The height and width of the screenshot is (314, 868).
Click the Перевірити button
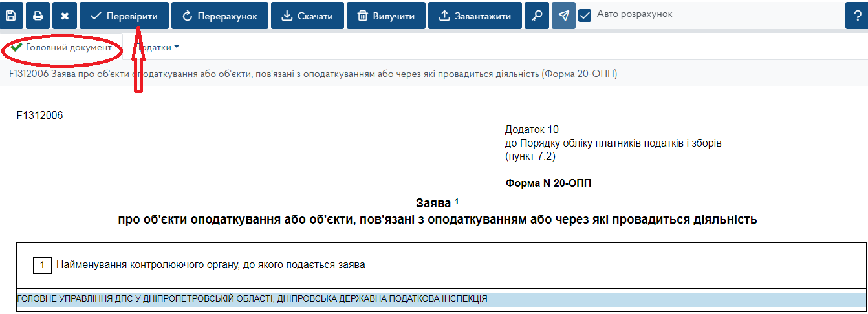click(x=124, y=16)
